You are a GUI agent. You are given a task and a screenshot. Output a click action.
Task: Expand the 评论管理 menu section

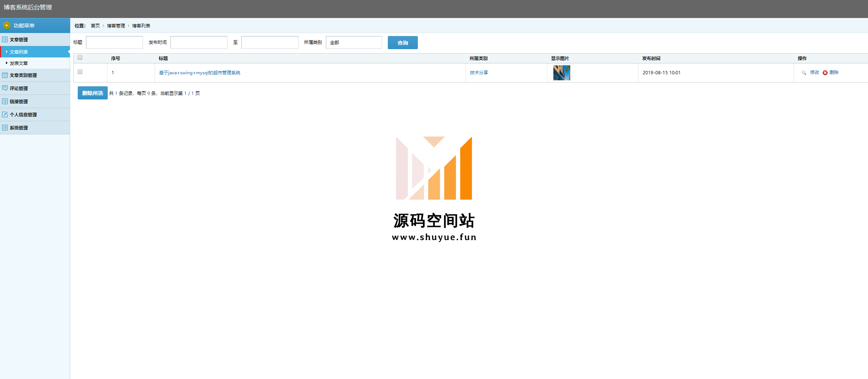pyautogui.click(x=35, y=88)
